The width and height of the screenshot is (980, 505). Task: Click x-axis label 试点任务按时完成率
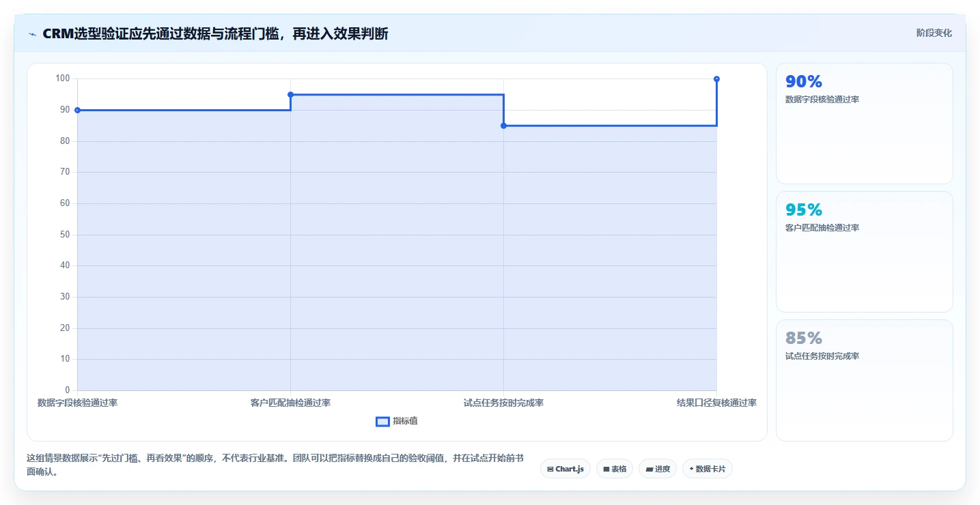click(503, 403)
